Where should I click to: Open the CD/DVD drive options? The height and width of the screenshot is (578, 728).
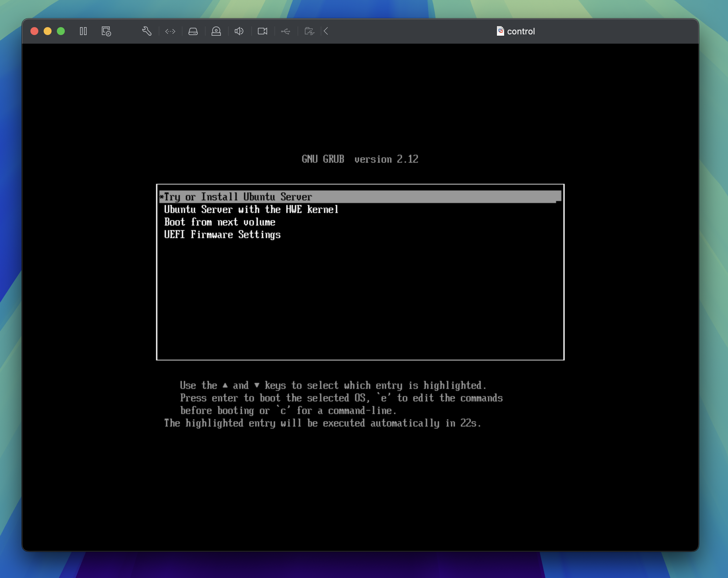click(216, 31)
